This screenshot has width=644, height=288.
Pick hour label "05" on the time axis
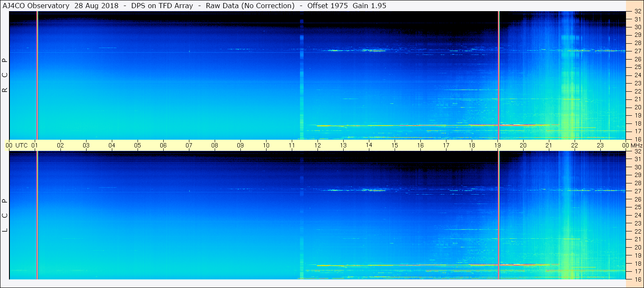click(138, 145)
